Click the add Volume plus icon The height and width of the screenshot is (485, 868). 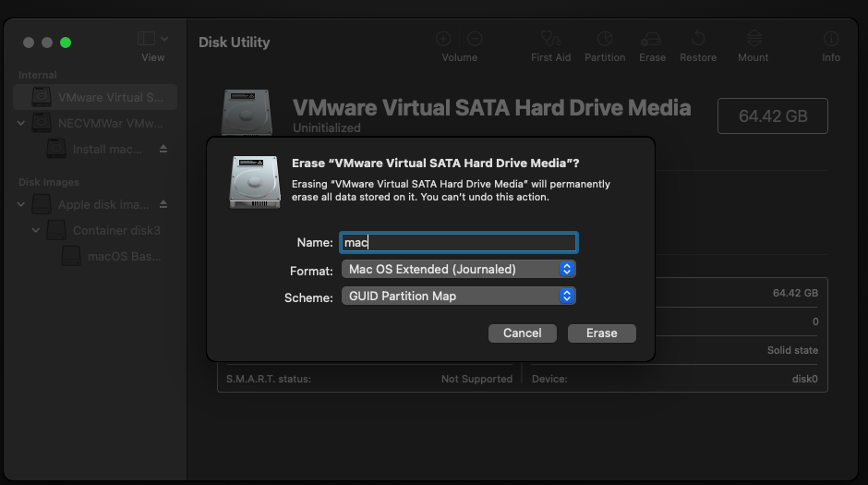point(443,39)
